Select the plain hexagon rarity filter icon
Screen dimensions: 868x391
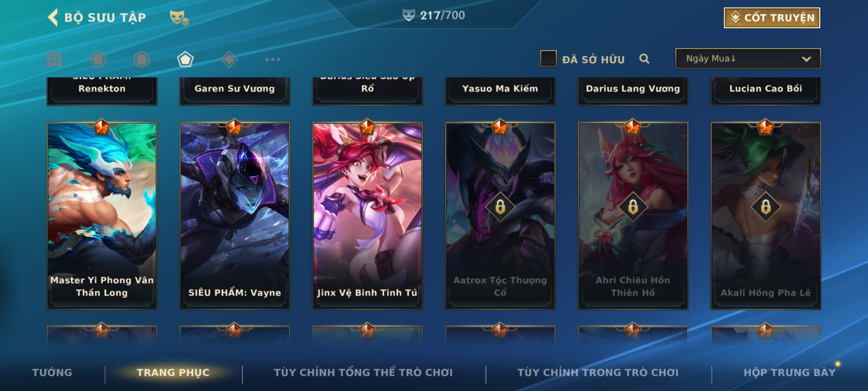(141, 59)
